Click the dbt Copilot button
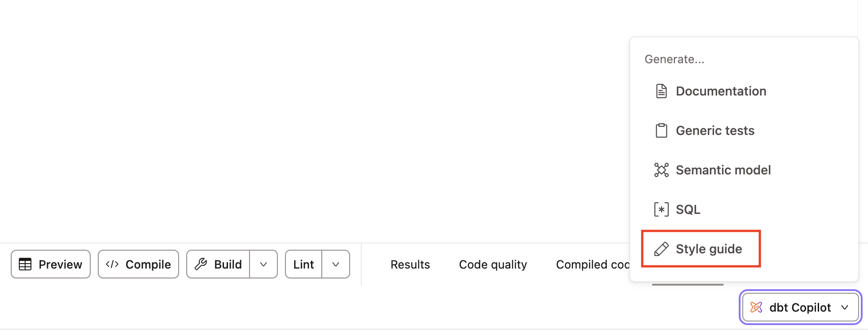 [800, 307]
